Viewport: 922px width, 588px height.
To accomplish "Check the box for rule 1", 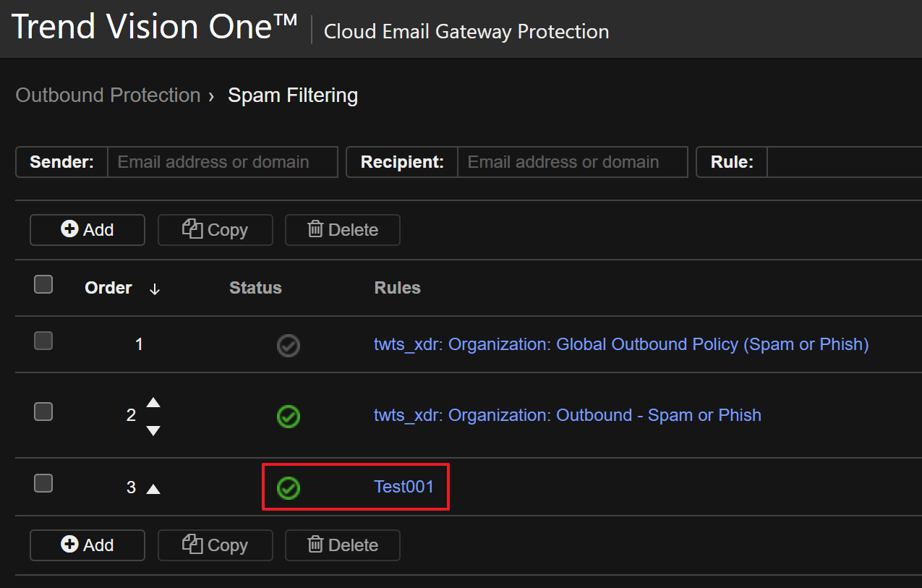I will pyautogui.click(x=43, y=341).
